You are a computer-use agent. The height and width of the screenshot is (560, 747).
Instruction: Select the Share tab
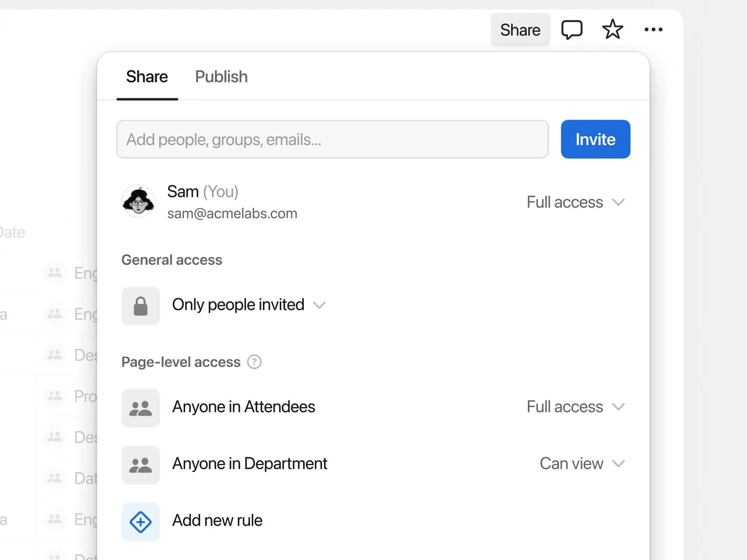click(147, 77)
